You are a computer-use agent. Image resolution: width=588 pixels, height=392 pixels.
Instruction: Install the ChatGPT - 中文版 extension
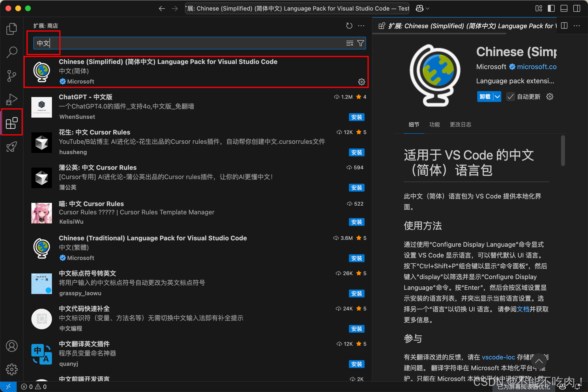coord(356,117)
